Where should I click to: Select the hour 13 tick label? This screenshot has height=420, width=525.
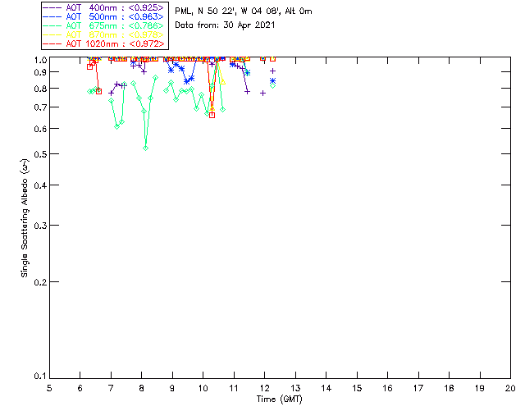tap(295, 388)
